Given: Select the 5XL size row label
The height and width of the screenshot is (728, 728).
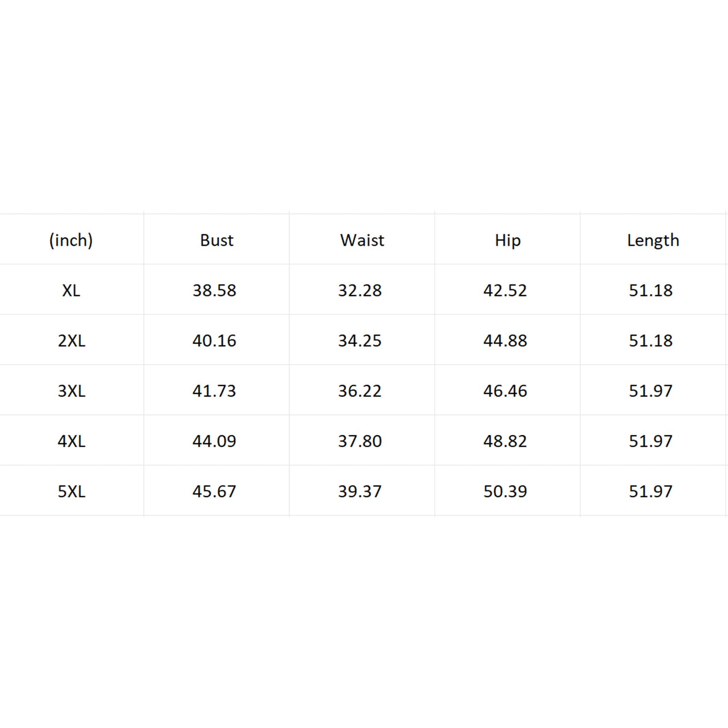Looking at the screenshot, I should click(72, 491).
